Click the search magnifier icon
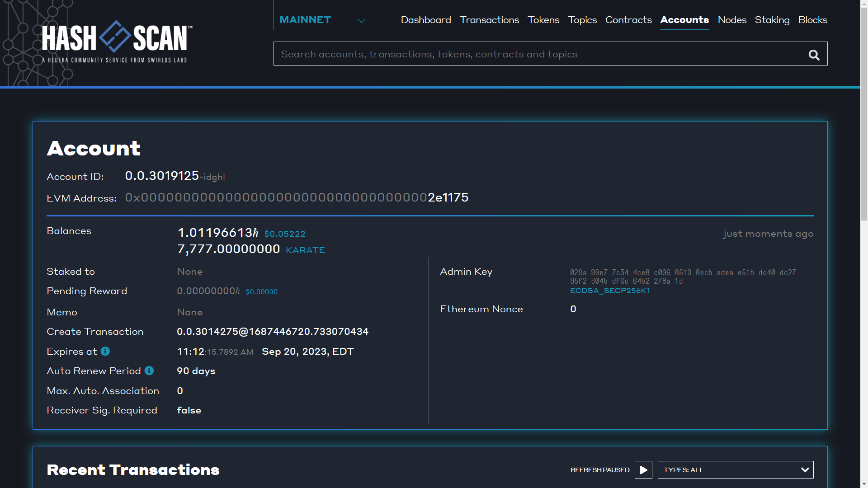868x488 pixels. point(814,55)
